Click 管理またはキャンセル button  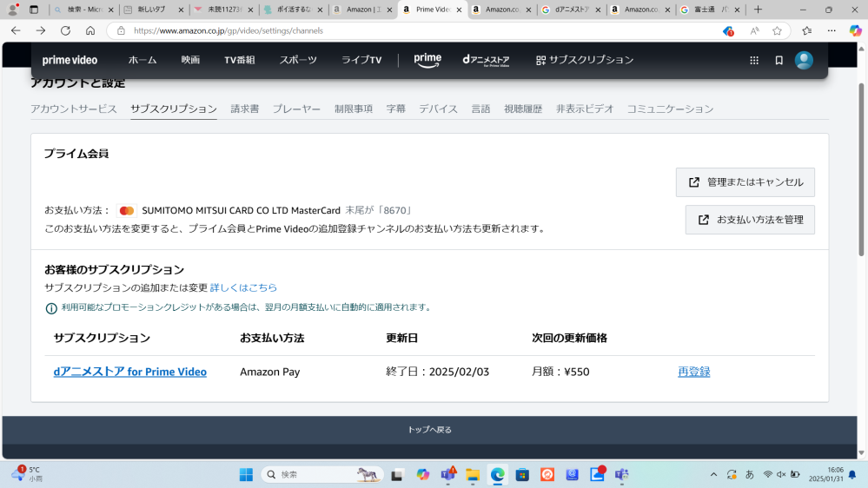click(745, 182)
